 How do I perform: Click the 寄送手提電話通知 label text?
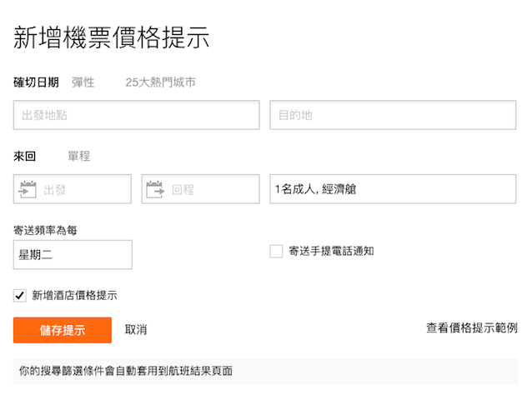click(331, 251)
